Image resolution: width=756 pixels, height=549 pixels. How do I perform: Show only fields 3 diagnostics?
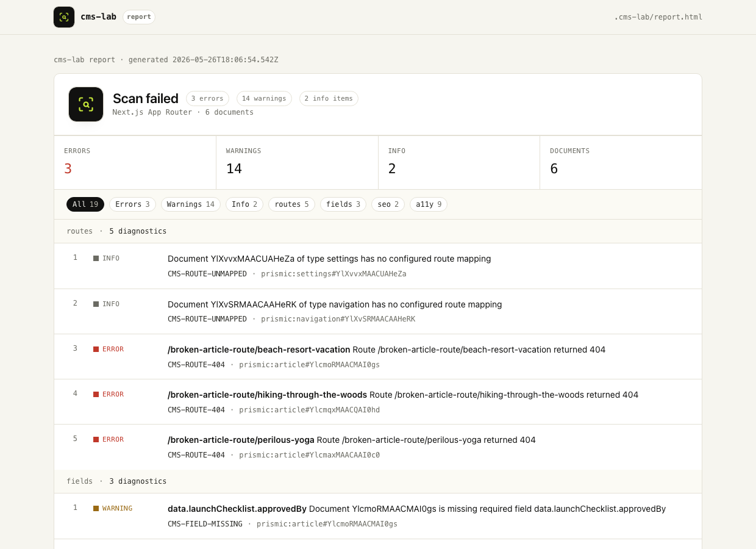click(x=343, y=204)
